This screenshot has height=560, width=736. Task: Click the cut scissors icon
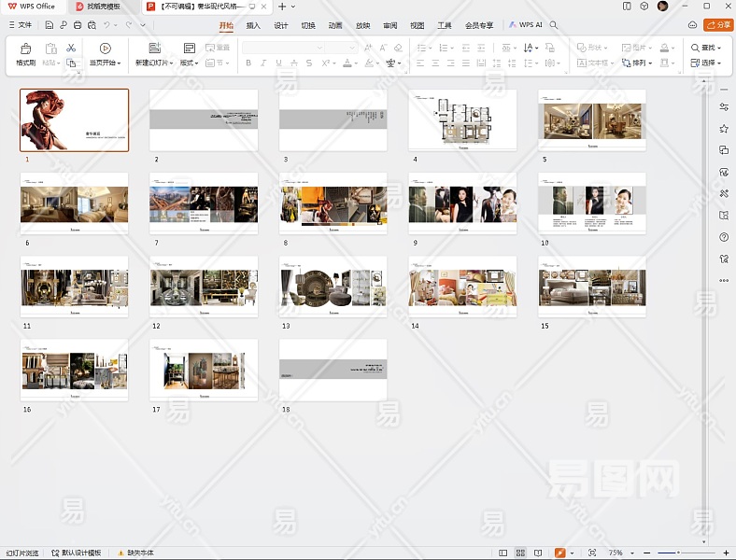[x=70, y=48]
